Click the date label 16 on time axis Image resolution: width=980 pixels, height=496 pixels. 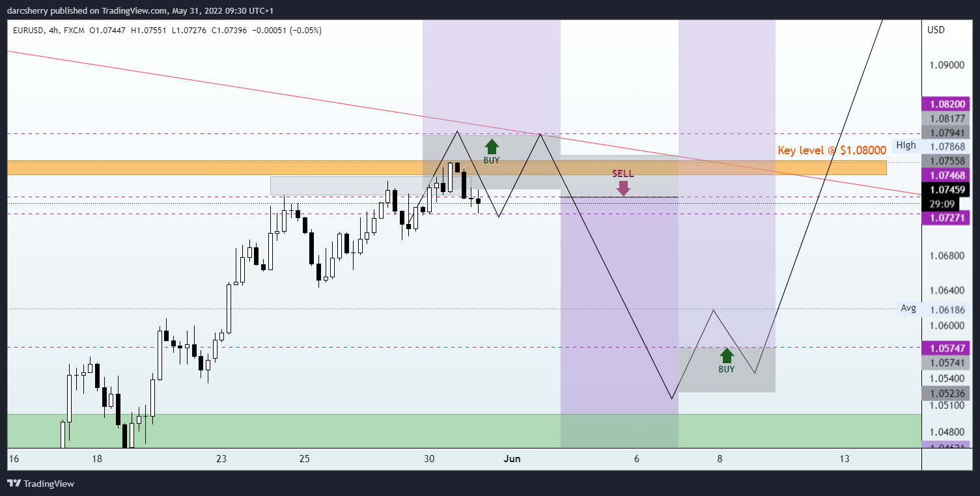[14, 459]
